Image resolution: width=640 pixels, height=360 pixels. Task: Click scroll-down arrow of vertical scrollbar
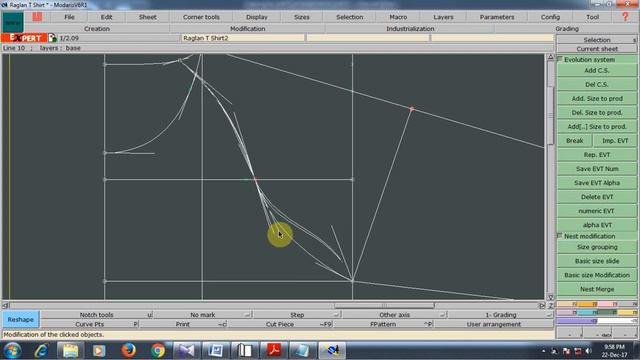tap(550, 297)
